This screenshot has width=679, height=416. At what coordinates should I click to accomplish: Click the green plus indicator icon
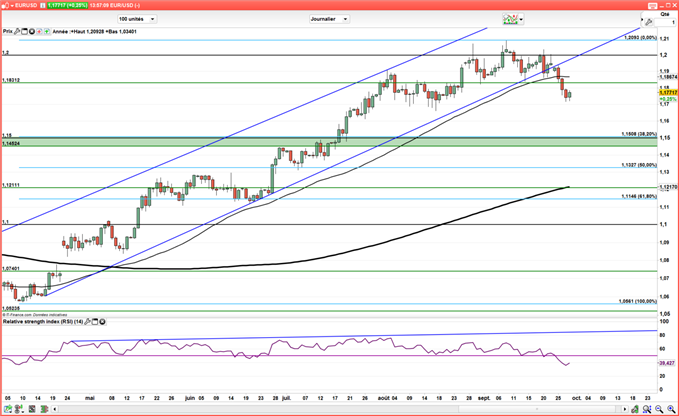(x=46, y=31)
